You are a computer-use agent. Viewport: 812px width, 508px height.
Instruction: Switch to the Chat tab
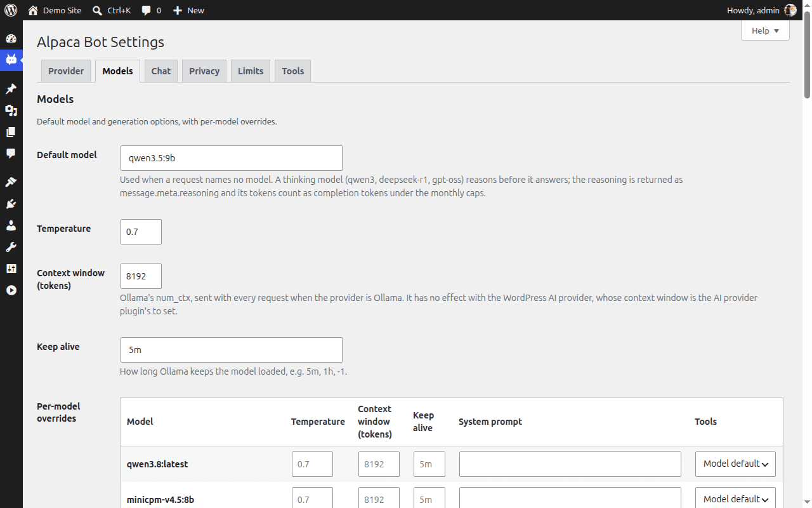coord(161,71)
